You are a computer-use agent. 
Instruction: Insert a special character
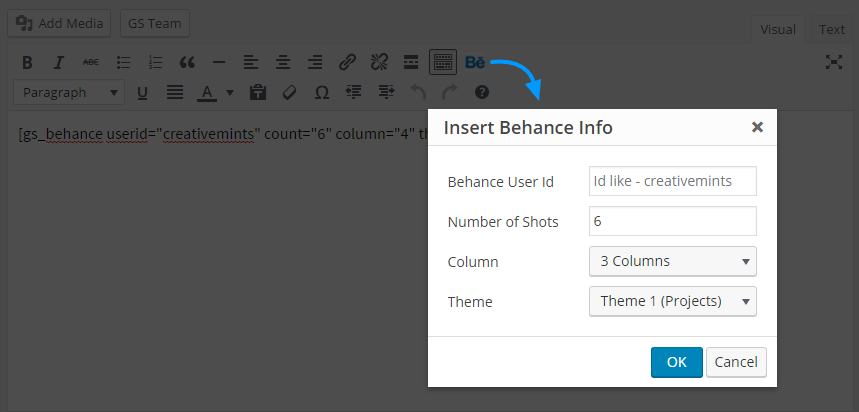click(322, 93)
